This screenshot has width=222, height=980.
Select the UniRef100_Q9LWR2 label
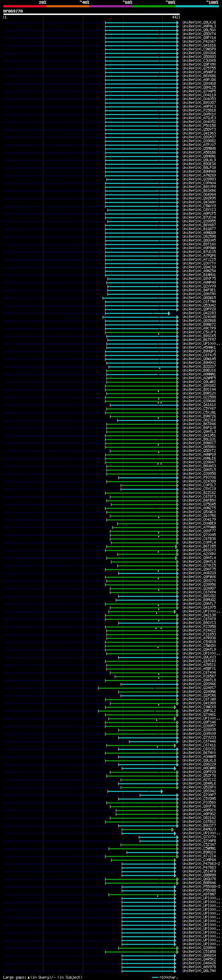(x=199, y=382)
